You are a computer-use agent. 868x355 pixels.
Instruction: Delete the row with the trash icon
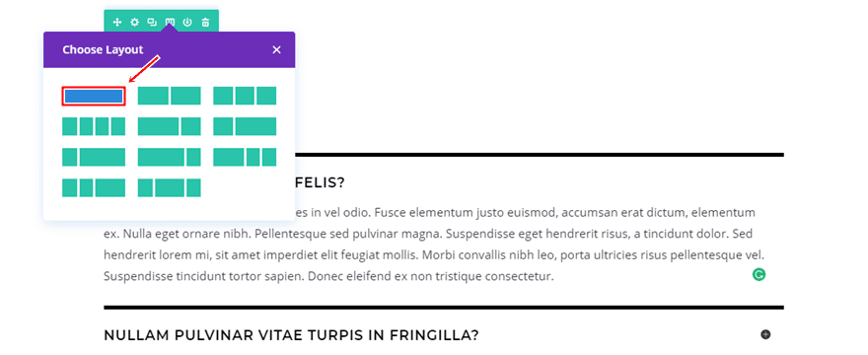[x=205, y=22]
